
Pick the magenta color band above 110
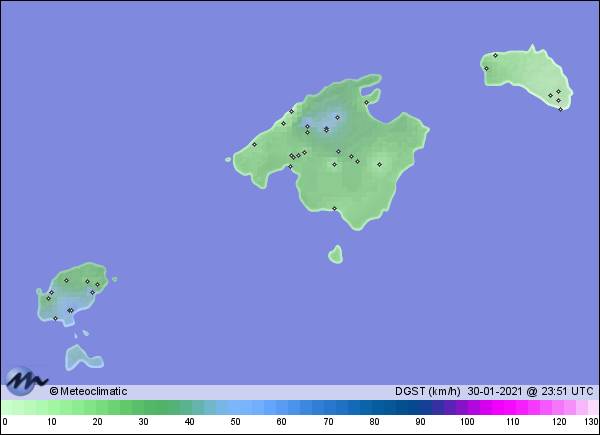pyautogui.click(x=510, y=407)
